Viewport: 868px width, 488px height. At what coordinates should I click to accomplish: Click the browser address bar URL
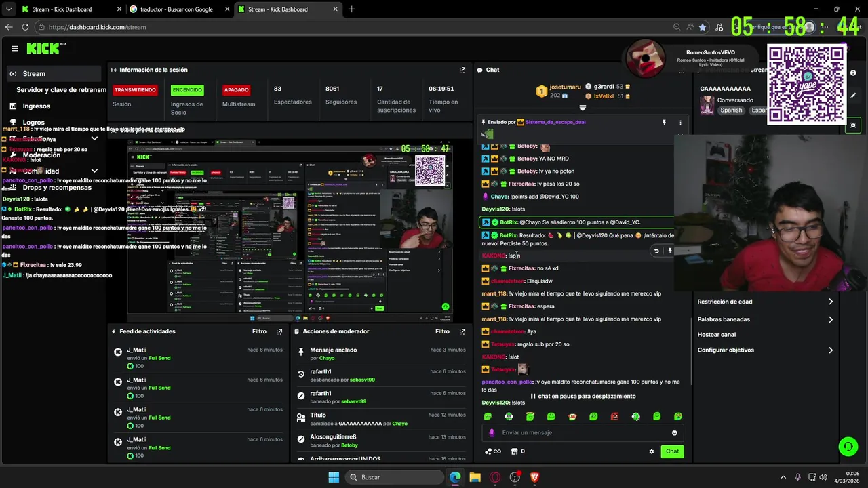click(97, 27)
